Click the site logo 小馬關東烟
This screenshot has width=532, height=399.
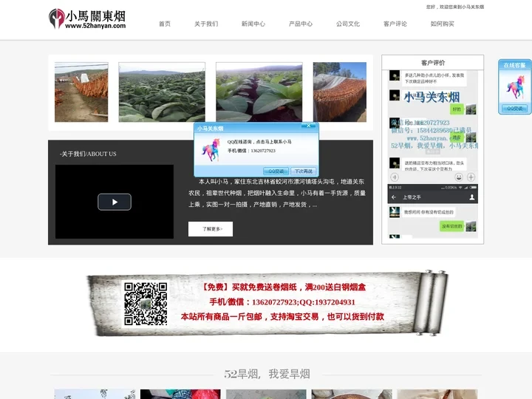click(x=87, y=19)
